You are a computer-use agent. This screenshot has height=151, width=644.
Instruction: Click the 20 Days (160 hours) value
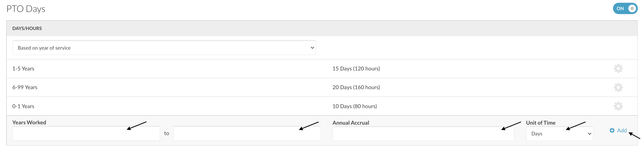(x=356, y=87)
